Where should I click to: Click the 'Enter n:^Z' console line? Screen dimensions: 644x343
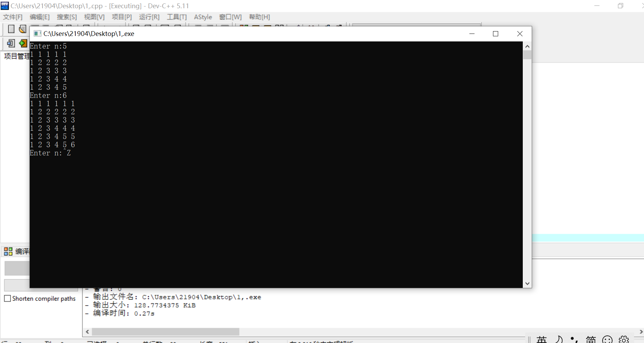(50, 153)
